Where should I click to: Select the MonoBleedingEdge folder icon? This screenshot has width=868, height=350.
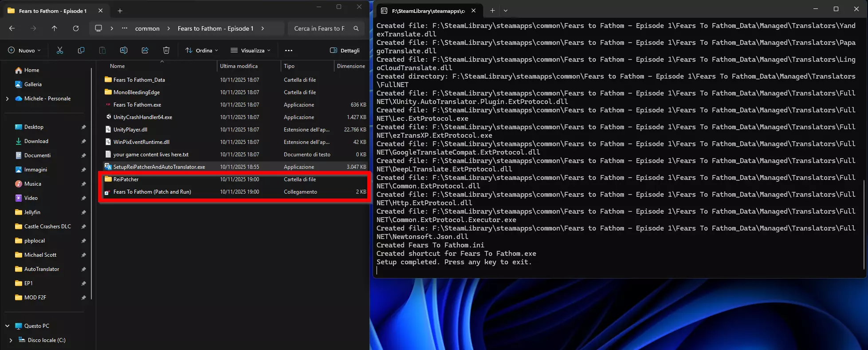click(108, 92)
